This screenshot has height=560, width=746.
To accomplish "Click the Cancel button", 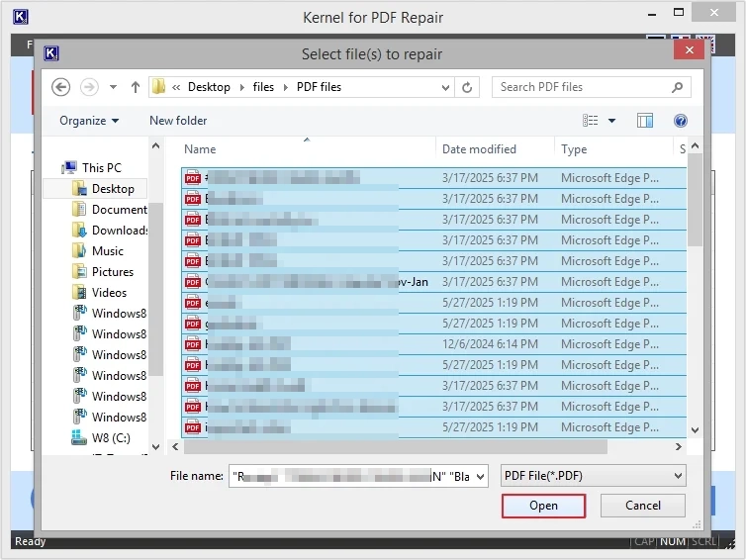I will coord(643,506).
